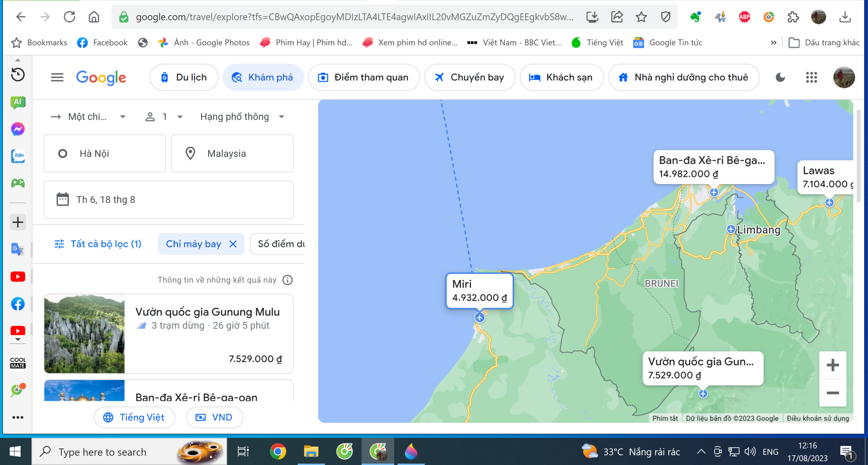Open the Google apps grid

[811, 77]
